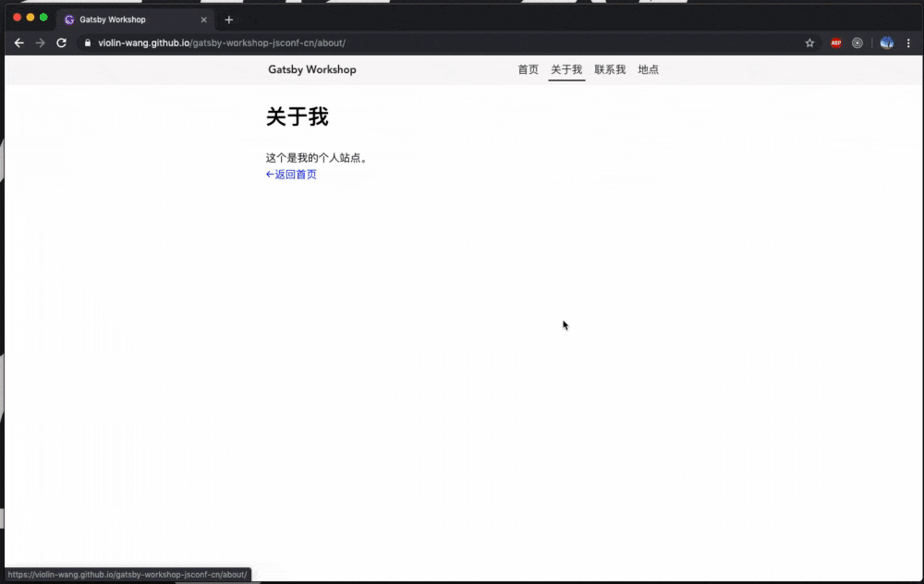This screenshot has height=584, width=924.
Task: Go back with the browser back arrow
Action: [x=18, y=43]
